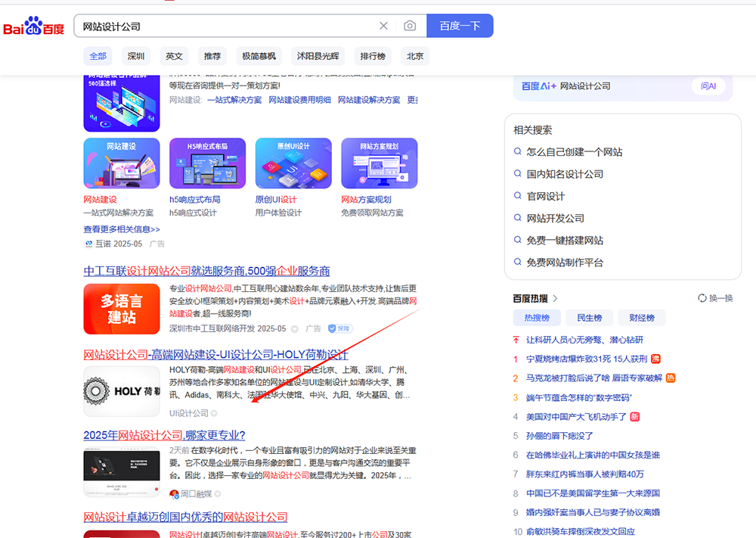Open 2025年网站设计公司,哪家更专业 result

click(x=164, y=435)
